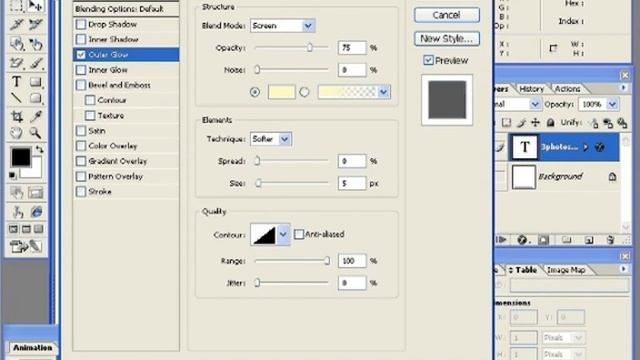Click the Opacity slider handle
Viewport: 640px width, 360px height.
[310, 48]
